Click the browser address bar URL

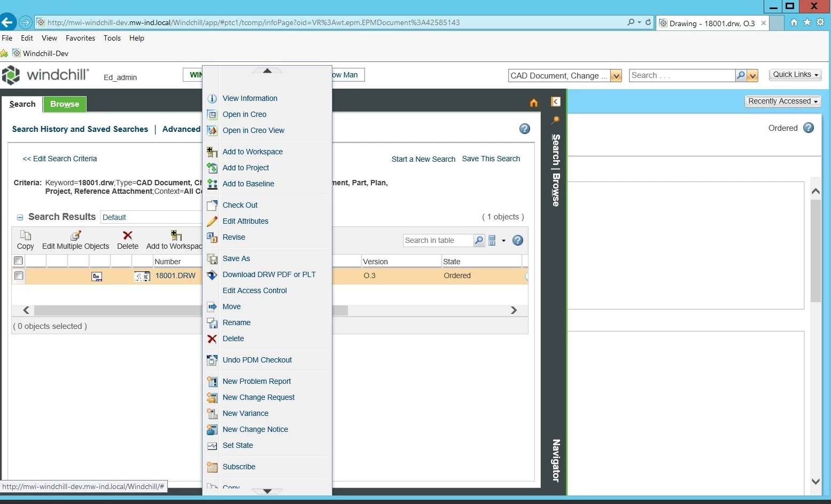coord(253,22)
